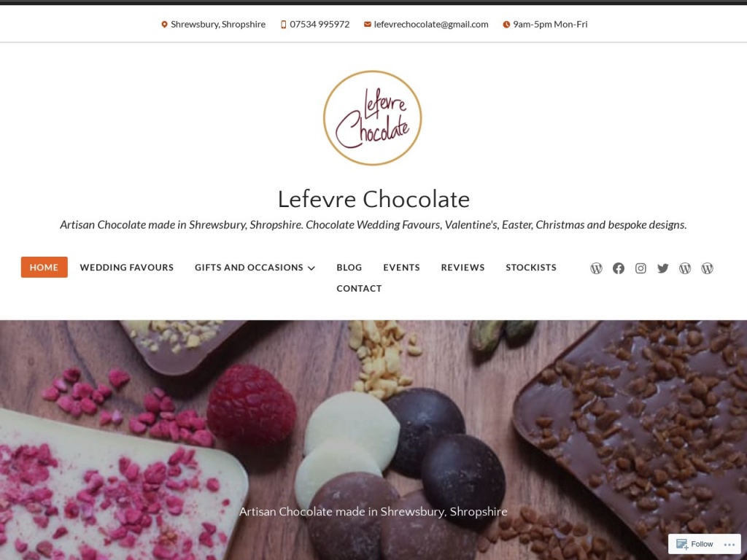This screenshot has width=747, height=560.
Task: Click the last WordPress social icon
Action: (707, 268)
